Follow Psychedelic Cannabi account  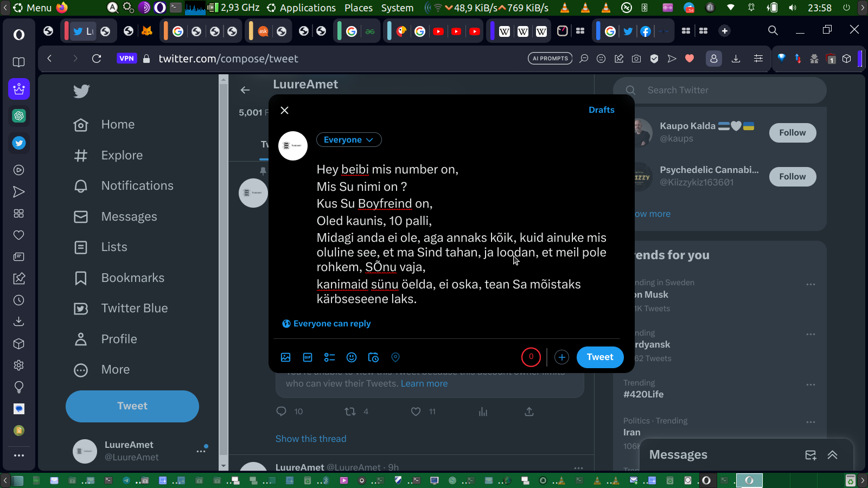coord(793,177)
